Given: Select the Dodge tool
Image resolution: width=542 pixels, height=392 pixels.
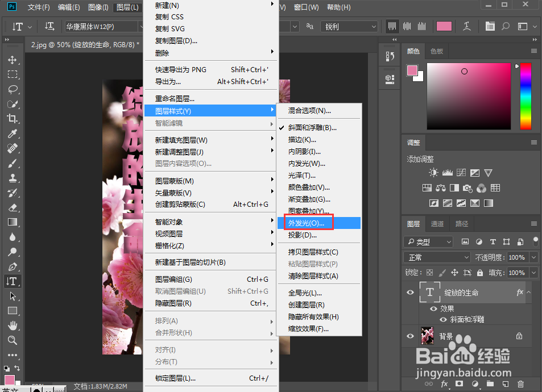Looking at the screenshot, I should (x=13, y=252).
